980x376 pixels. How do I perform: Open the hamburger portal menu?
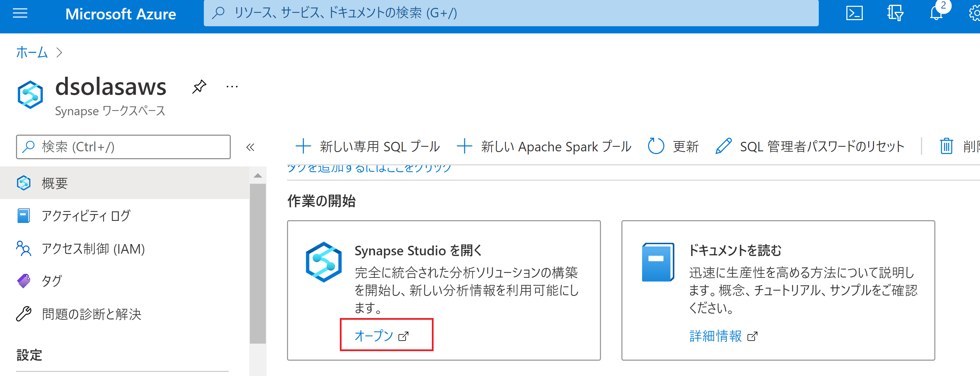(x=20, y=14)
